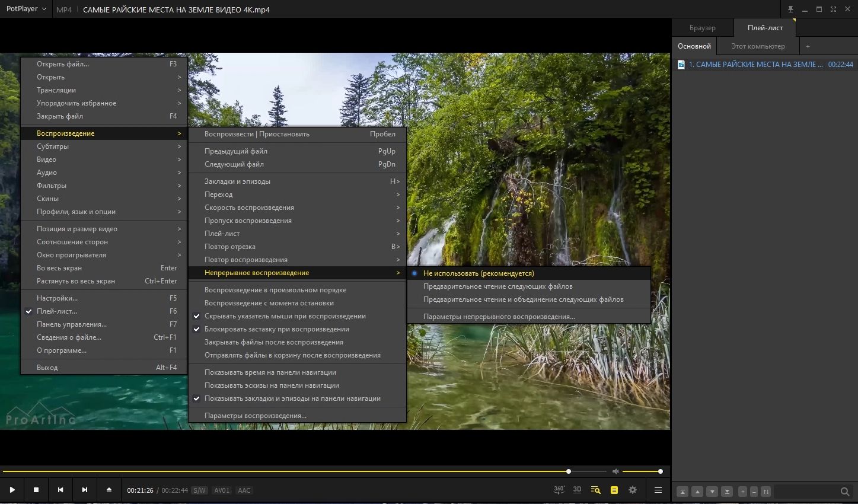The image size is (858, 504).
Task: Toggle 'Блокировать заставку при воспроизведении' checkbox
Action: coord(276,329)
